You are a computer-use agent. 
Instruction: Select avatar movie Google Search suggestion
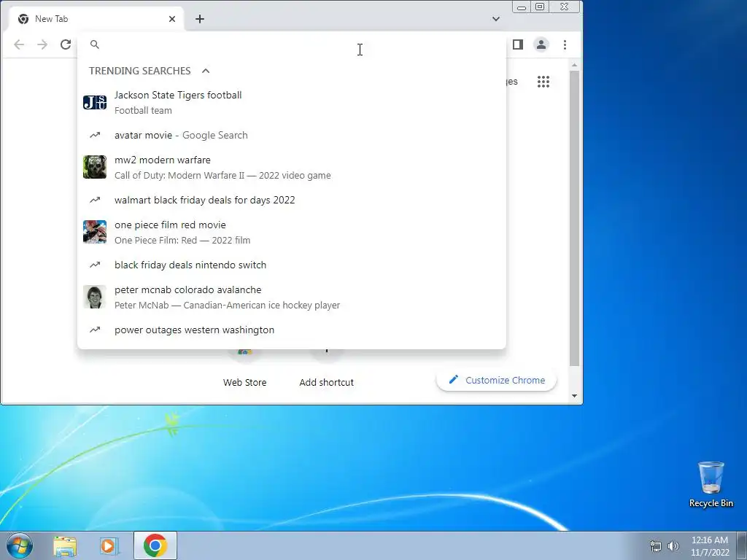tap(292, 135)
